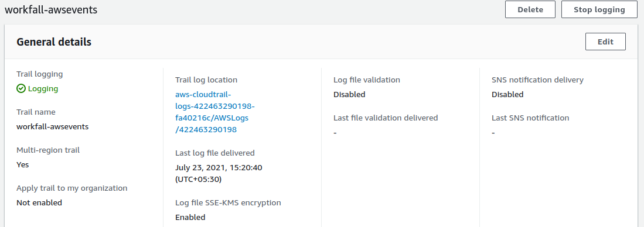Viewport: 644px width, 227px height.
Task: Click the Last SNS notification label
Action: 530,118
